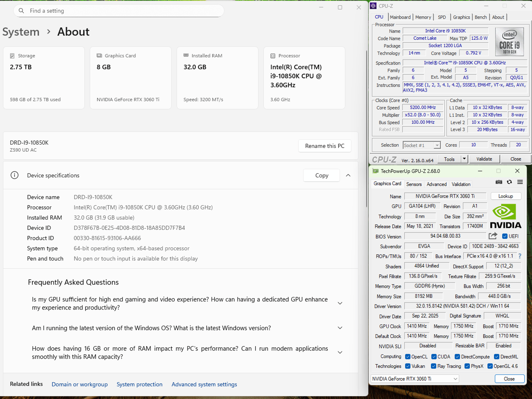
Task: Click the Validate button in CPU-Z
Action: pyautogui.click(x=484, y=159)
